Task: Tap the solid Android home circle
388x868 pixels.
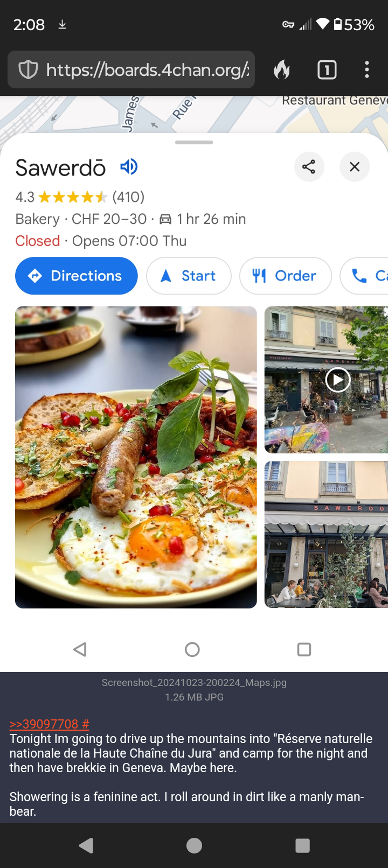Action: [x=194, y=846]
